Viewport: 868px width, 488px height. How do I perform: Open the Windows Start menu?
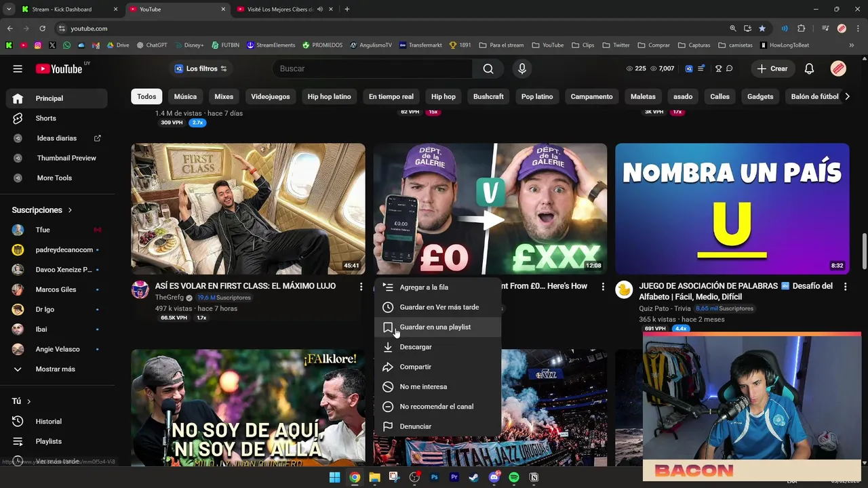334,477
